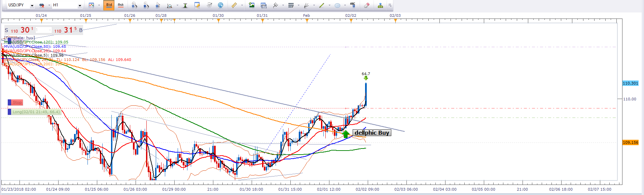Select the green trend line drawing tool

point(321,5)
